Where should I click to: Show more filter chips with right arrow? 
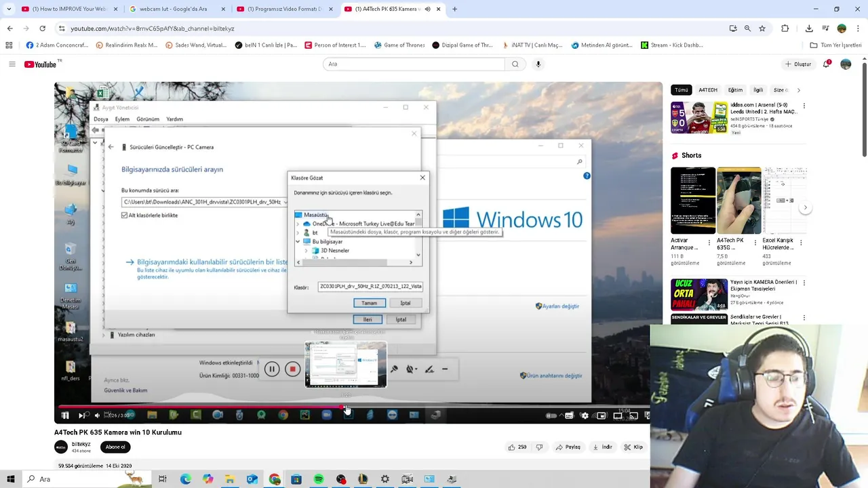pyautogui.click(x=798, y=90)
